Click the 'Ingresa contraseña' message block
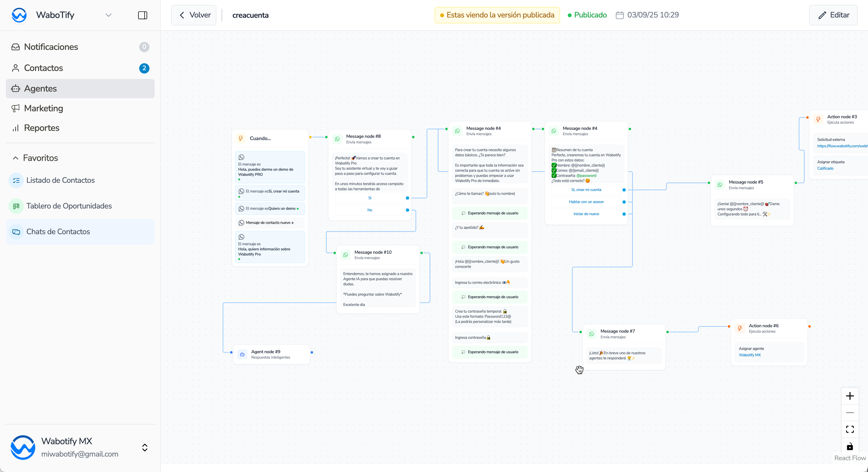This screenshot has width=868, height=472. [490, 338]
